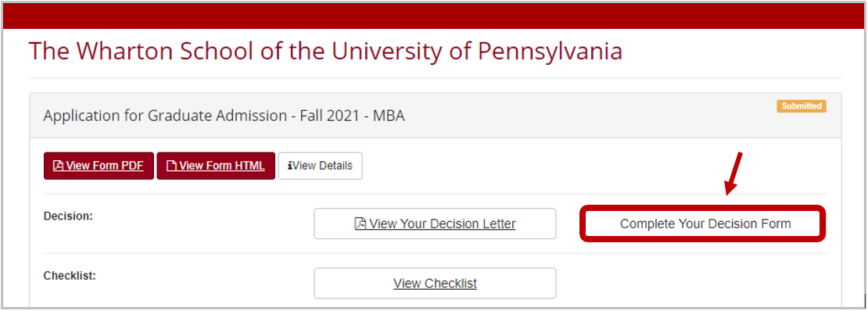Click the MBA text in panel header
Viewport: 868px width, 311px height.
(389, 116)
